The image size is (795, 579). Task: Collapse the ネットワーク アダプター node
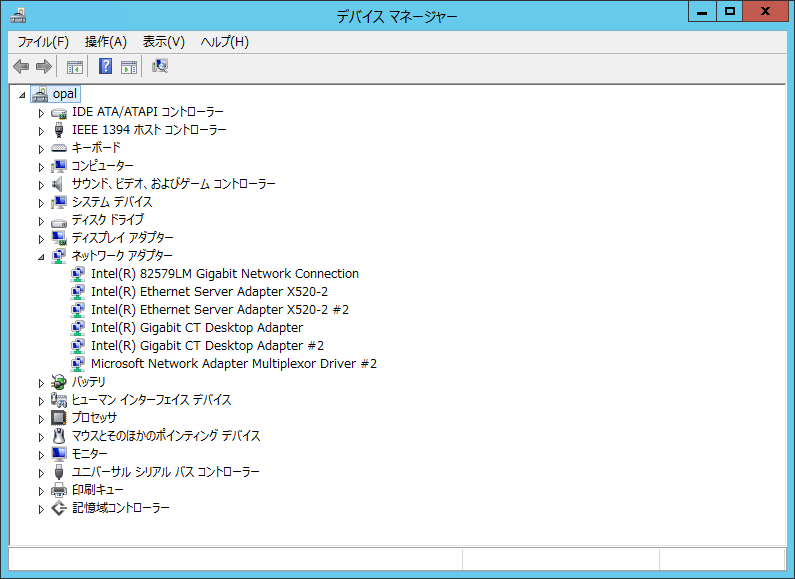pos(41,257)
